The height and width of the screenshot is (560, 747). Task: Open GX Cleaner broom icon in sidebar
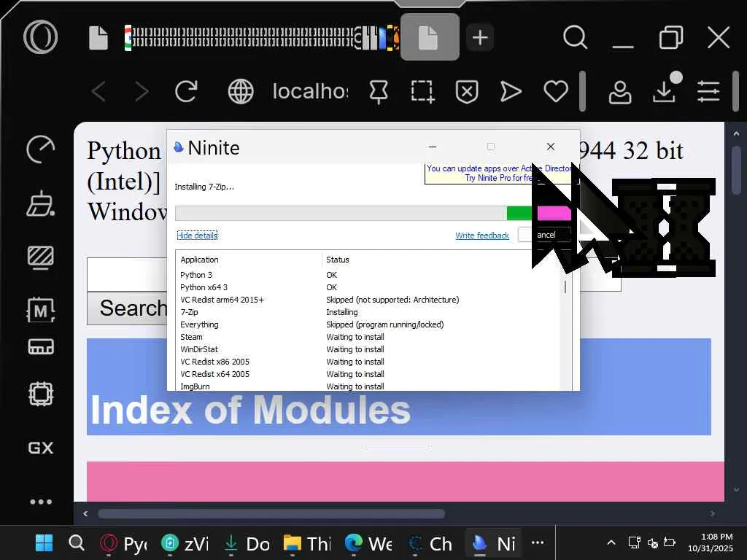point(41,204)
